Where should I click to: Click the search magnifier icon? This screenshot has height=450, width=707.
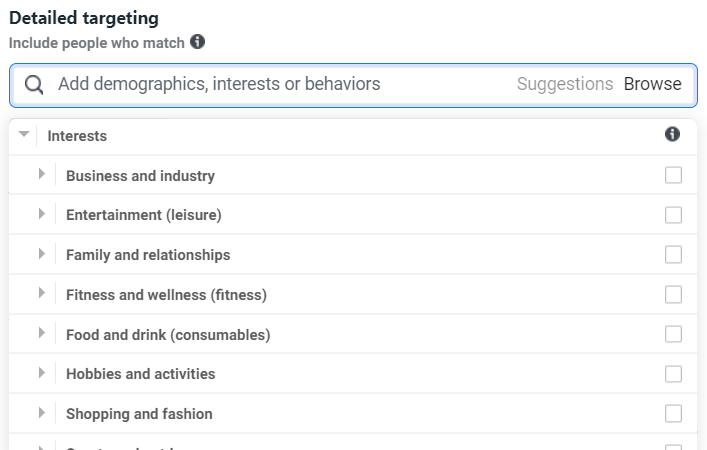34,84
